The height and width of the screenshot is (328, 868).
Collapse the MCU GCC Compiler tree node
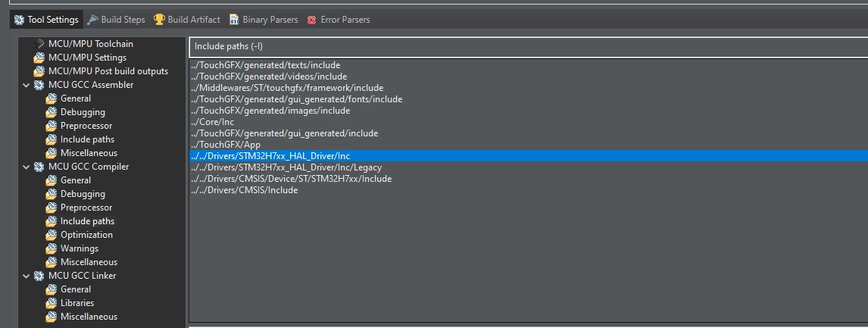click(x=26, y=167)
